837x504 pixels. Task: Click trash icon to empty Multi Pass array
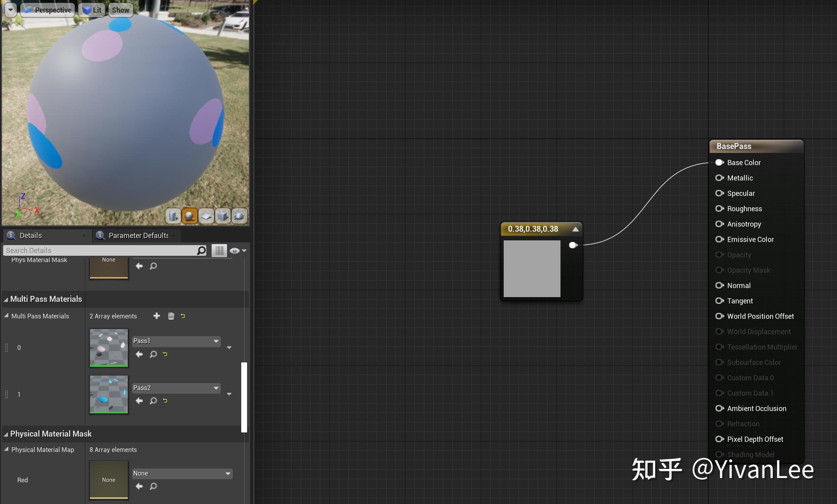[171, 316]
